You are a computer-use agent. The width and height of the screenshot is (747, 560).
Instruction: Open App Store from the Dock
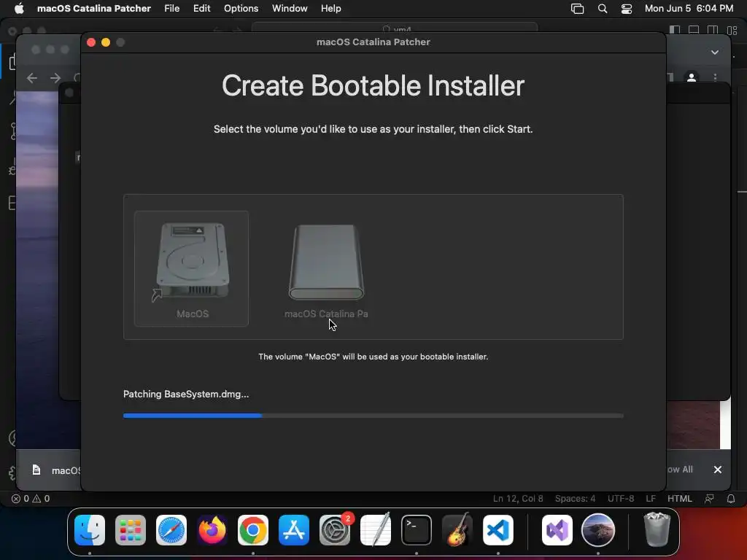point(294,530)
